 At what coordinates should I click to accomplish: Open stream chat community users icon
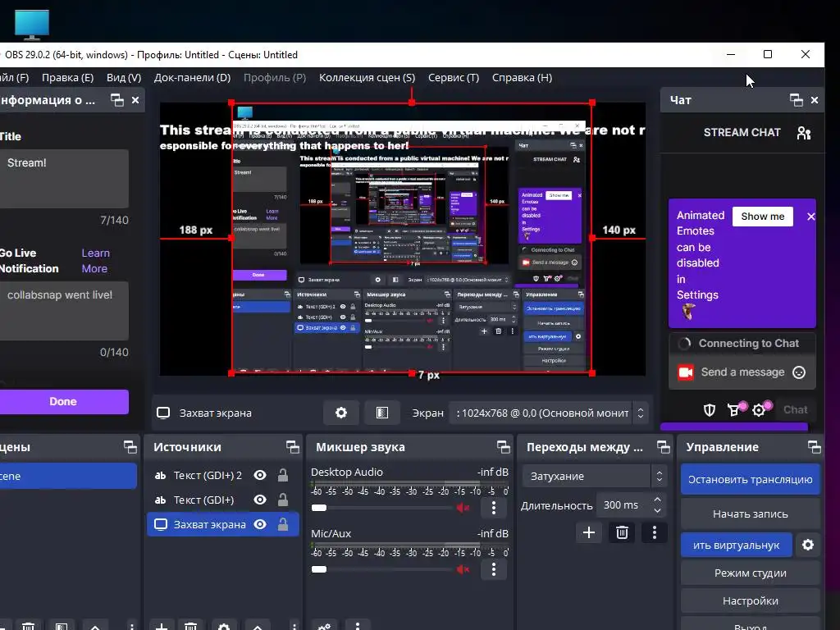[804, 133]
